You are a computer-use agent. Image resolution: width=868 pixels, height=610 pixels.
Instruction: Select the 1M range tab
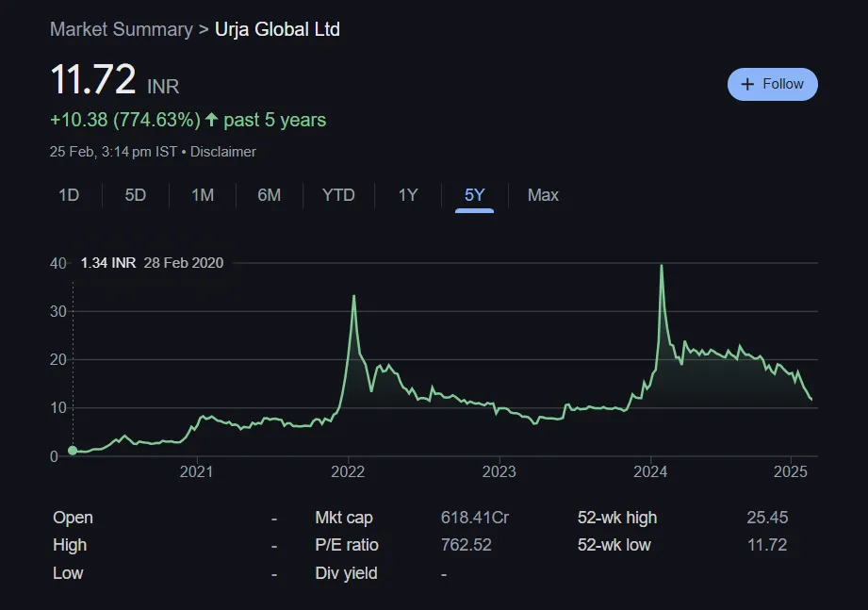click(x=203, y=195)
